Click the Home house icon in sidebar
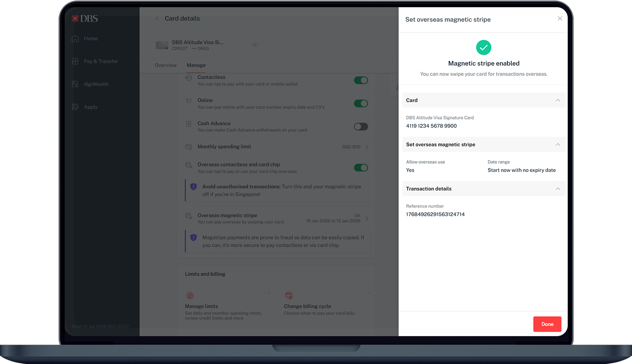Screen dimensions: 632x364 pyautogui.click(x=75, y=39)
